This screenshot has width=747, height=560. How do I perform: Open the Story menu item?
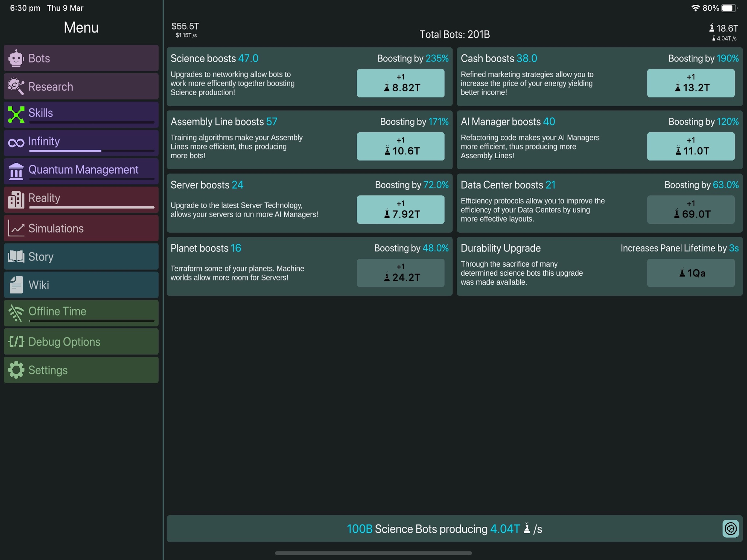tap(81, 256)
